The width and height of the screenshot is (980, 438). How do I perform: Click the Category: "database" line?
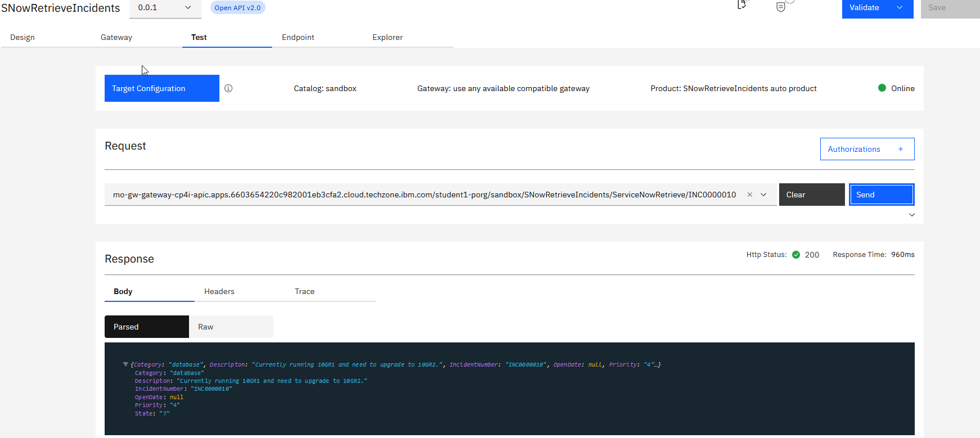(169, 373)
